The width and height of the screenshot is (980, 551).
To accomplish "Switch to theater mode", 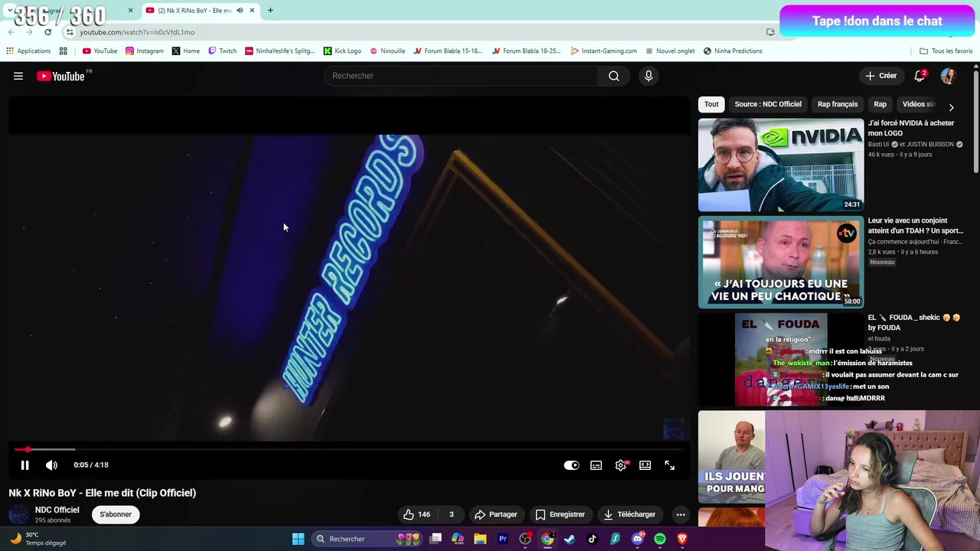I will 645,465.
